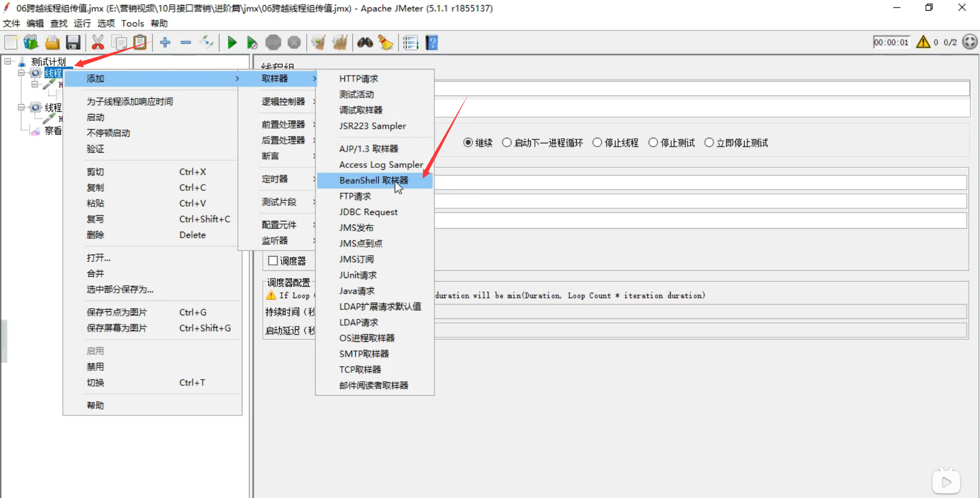980x498 pixels.
Task: Click the warning triangle log icon
Action: 923,42
